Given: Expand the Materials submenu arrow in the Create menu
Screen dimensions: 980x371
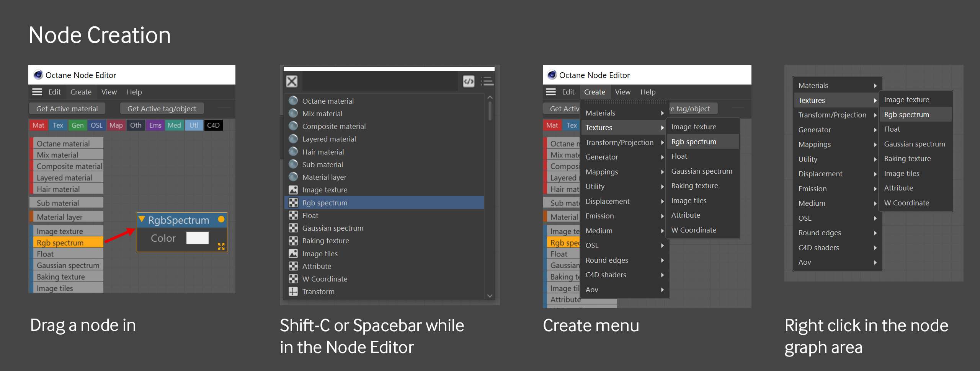Looking at the screenshot, I should click(x=662, y=113).
